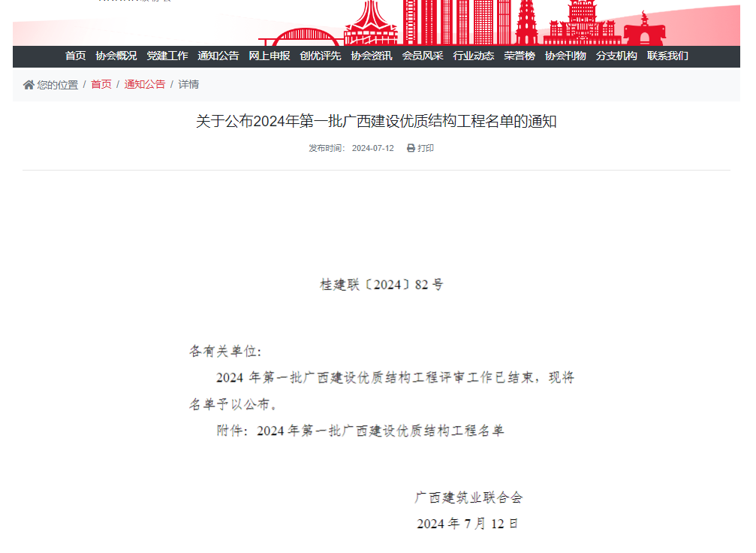The height and width of the screenshot is (553, 756).
Task: Click the 协会资讯 navigation item
Action: point(371,56)
